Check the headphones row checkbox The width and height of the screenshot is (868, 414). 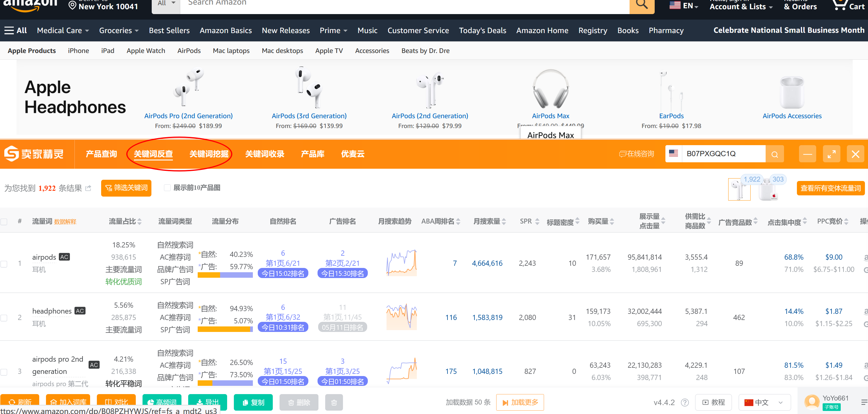point(4,318)
